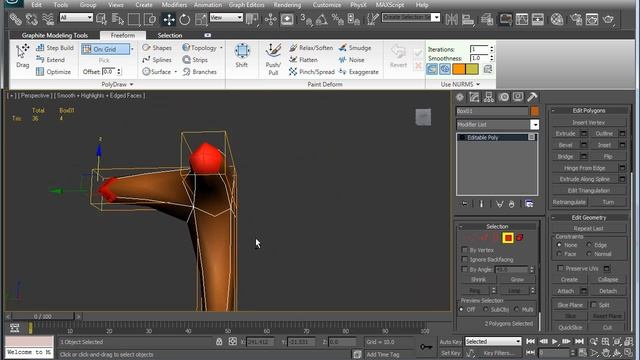
Task: Click the yellow NURMS color swatch
Action: coord(472,69)
